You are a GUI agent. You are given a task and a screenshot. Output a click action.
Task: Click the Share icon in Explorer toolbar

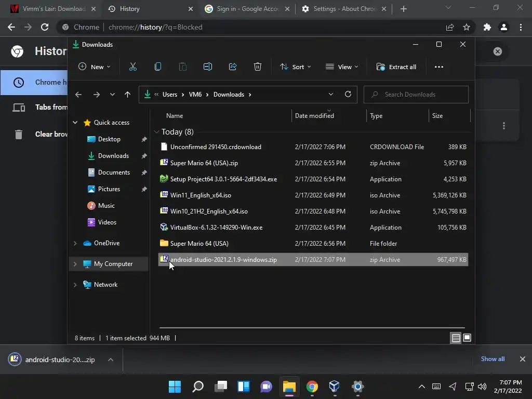click(x=233, y=67)
